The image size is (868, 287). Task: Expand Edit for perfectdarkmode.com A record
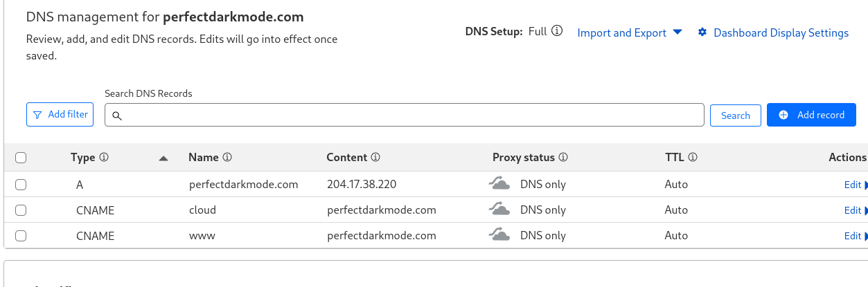tap(856, 185)
